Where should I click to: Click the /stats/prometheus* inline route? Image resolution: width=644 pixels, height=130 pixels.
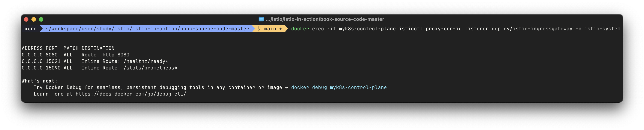pyautogui.click(x=150, y=68)
